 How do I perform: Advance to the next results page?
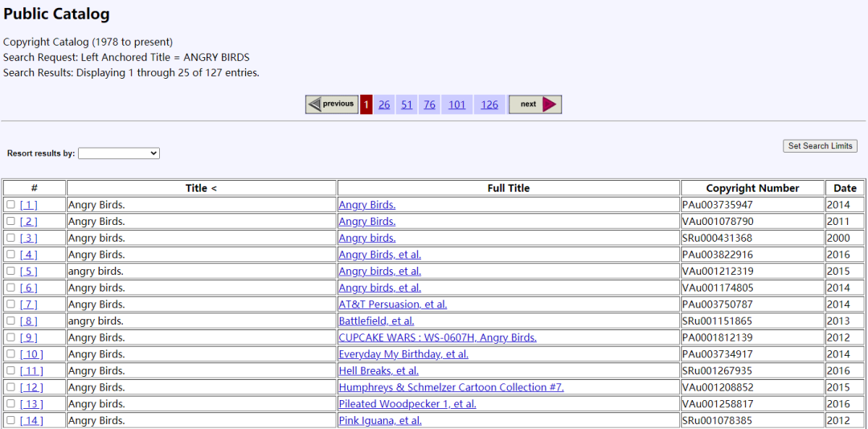(535, 104)
